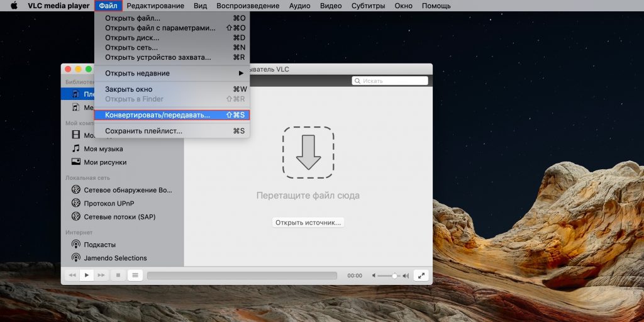Open the Субтитры menu
This screenshot has width=644, height=322.
pyautogui.click(x=369, y=6)
